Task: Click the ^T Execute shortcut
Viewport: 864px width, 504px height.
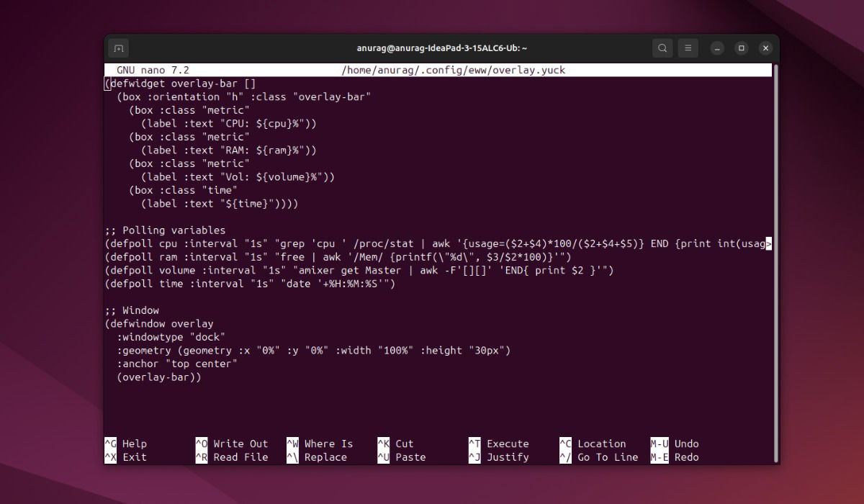Action: tap(499, 444)
